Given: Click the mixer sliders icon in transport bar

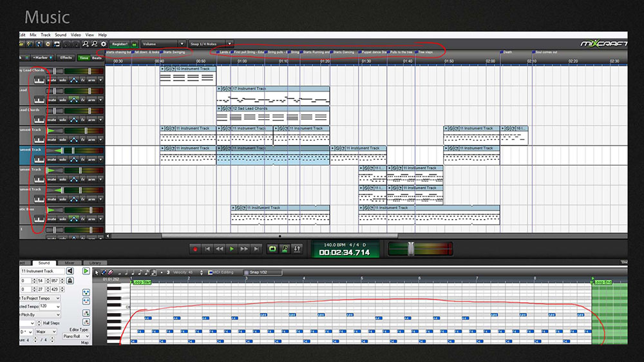Looking at the screenshot, I should [x=297, y=249].
